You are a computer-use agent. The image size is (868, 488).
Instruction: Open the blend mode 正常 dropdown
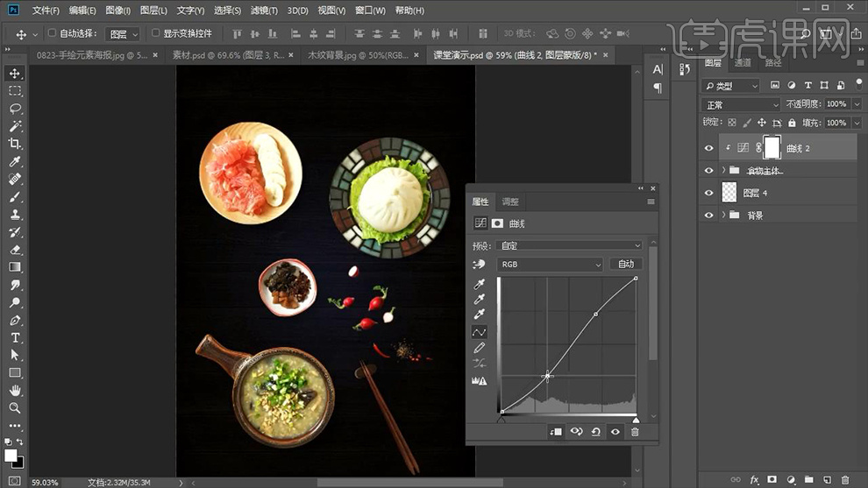pos(741,104)
